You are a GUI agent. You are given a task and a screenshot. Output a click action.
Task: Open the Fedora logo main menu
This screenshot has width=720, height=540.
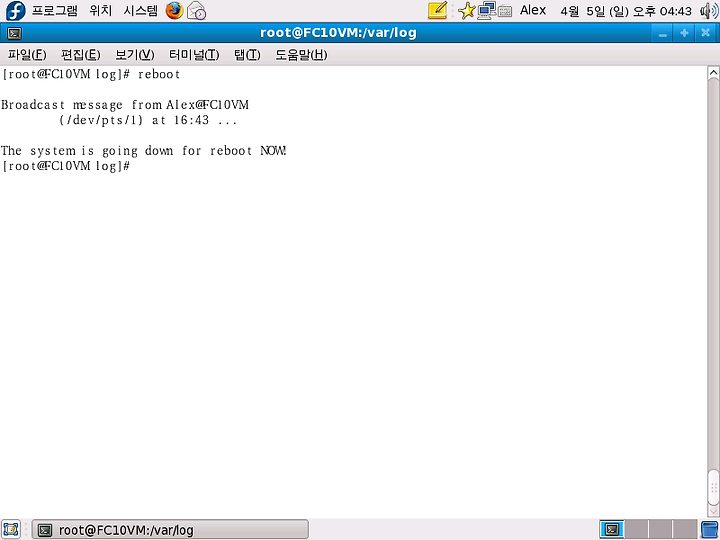tap(15, 11)
